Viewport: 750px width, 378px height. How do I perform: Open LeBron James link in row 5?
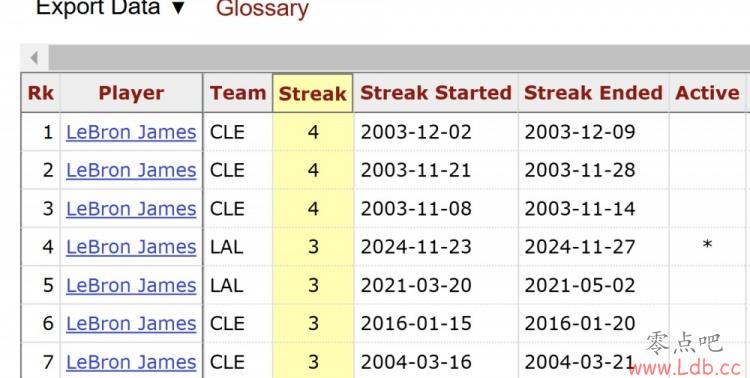coord(131,285)
